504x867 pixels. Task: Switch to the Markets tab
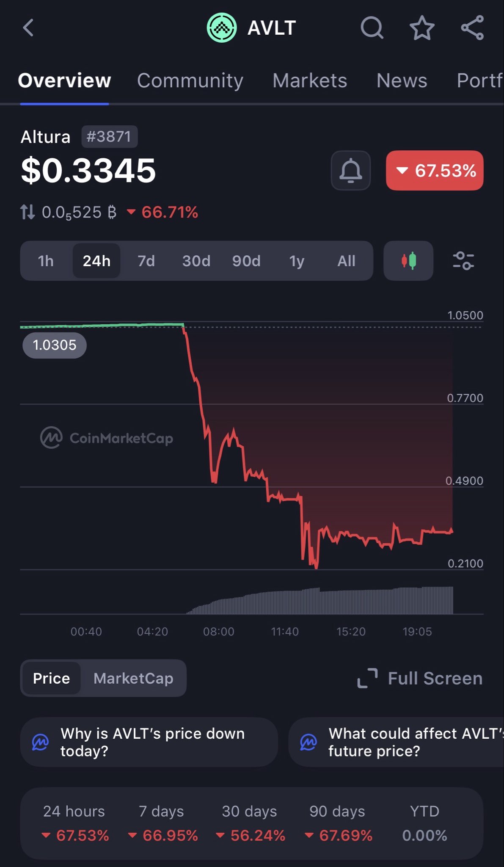point(310,80)
